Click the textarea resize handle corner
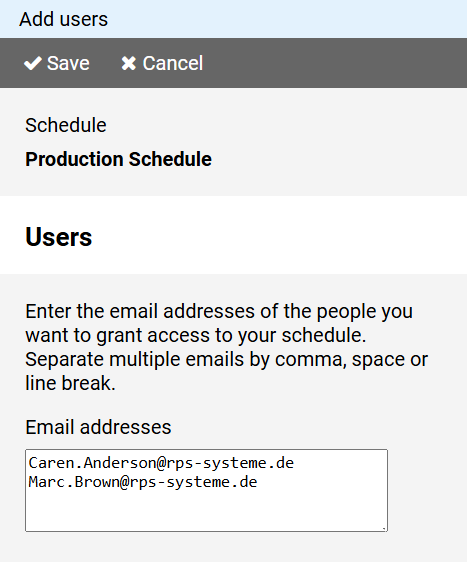The height and width of the screenshot is (572, 467). pyautogui.click(x=384, y=528)
